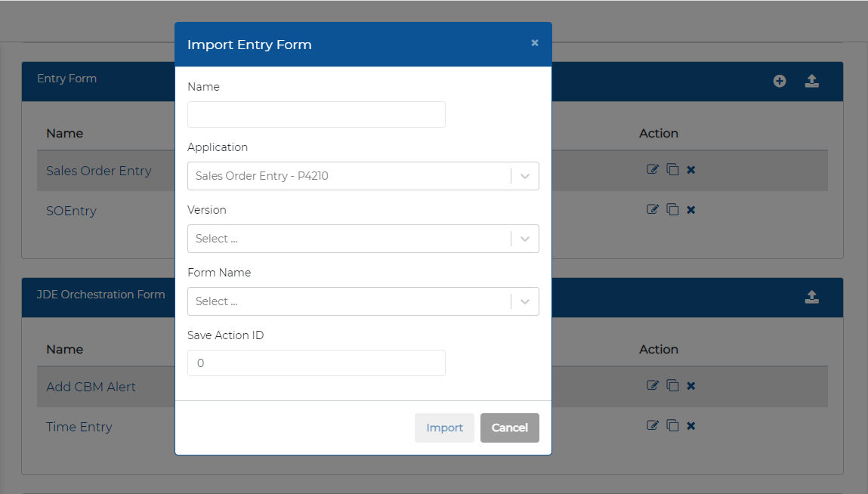Click the Import button
The height and width of the screenshot is (494, 868).
coord(444,428)
